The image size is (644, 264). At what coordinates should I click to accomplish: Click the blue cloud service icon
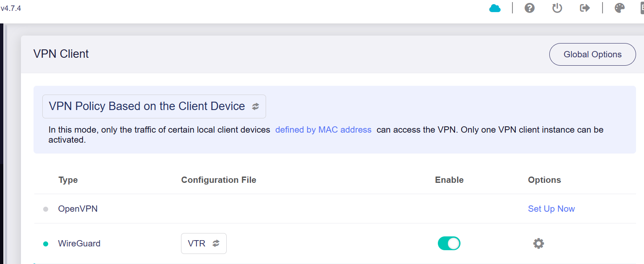[495, 8]
